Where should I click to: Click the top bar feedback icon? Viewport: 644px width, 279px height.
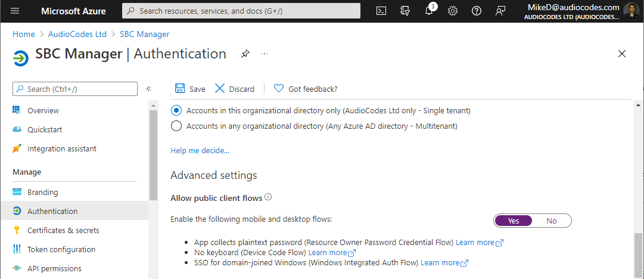500,11
